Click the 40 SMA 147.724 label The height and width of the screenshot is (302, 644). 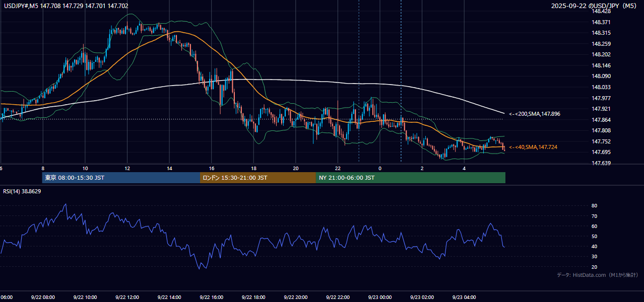[x=533, y=147]
